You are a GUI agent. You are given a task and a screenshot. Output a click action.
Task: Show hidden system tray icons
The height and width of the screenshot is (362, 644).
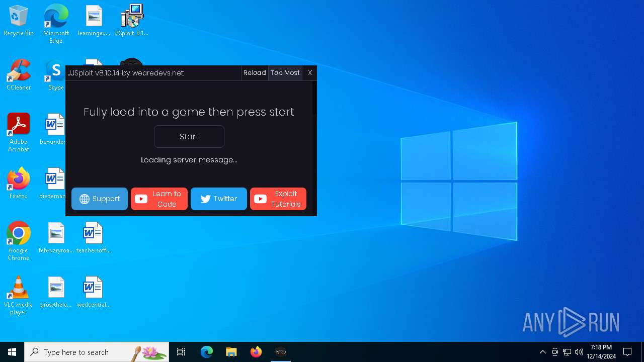[542, 352]
